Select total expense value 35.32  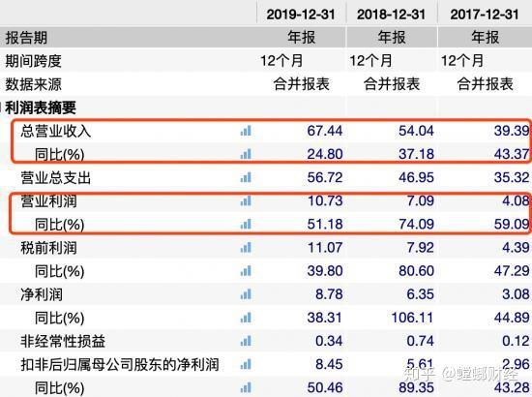[512, 177]
